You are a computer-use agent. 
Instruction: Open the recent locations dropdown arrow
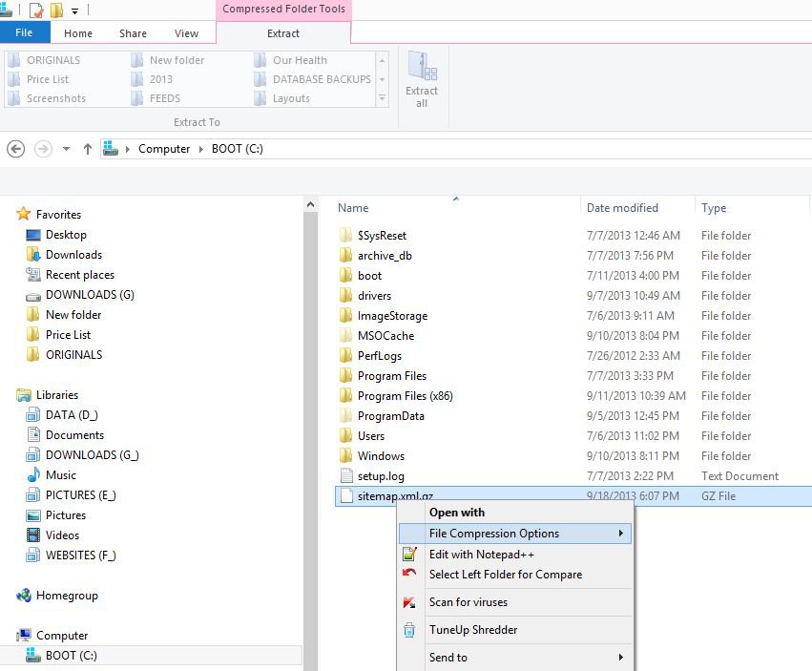pyautogui.click(x=66, y=149)
